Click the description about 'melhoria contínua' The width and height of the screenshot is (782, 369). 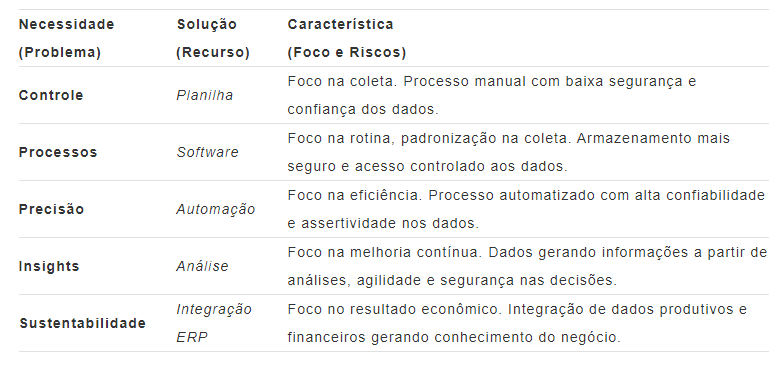(x=527, y=266)
